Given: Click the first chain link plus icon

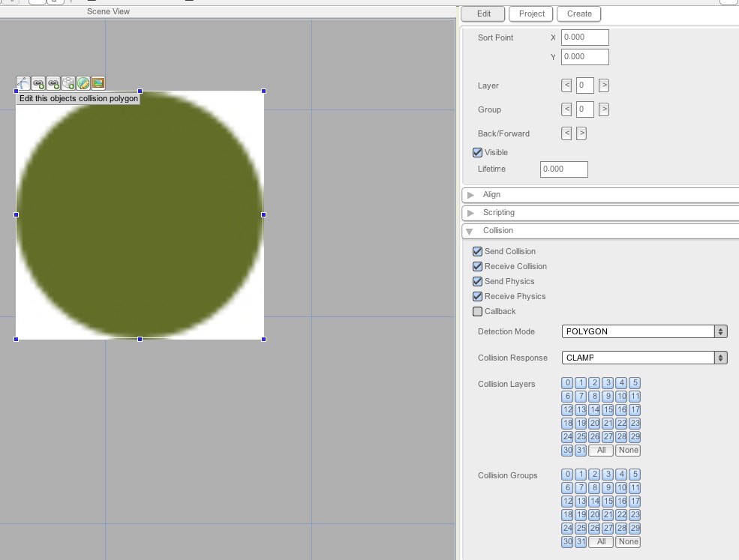Looking at the screenshot, I should tap(38, 83).
